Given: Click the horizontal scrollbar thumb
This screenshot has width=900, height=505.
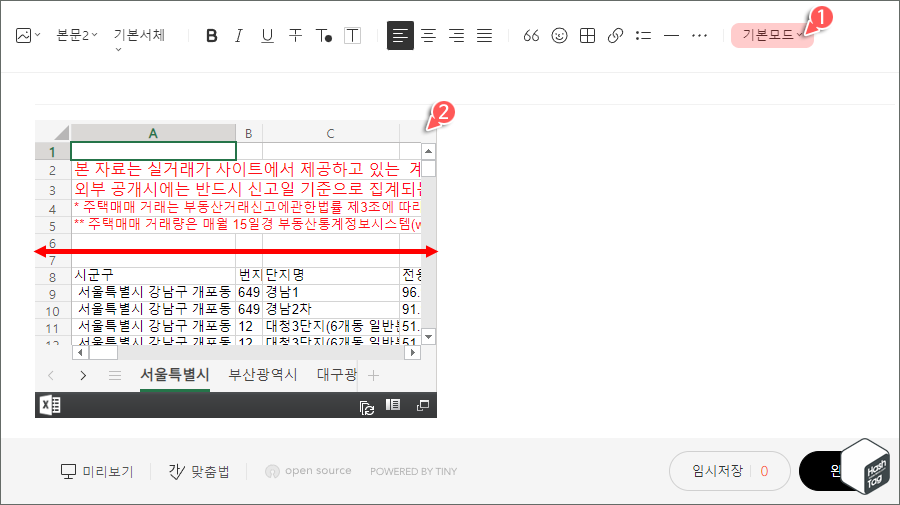Looking at the screenshot, I should pos(103,352).
